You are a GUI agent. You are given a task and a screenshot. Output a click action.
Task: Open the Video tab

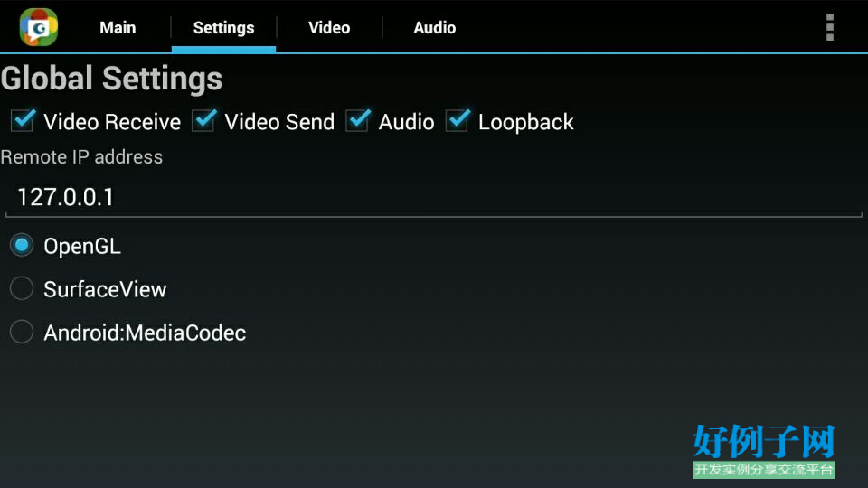pos(329,28)
